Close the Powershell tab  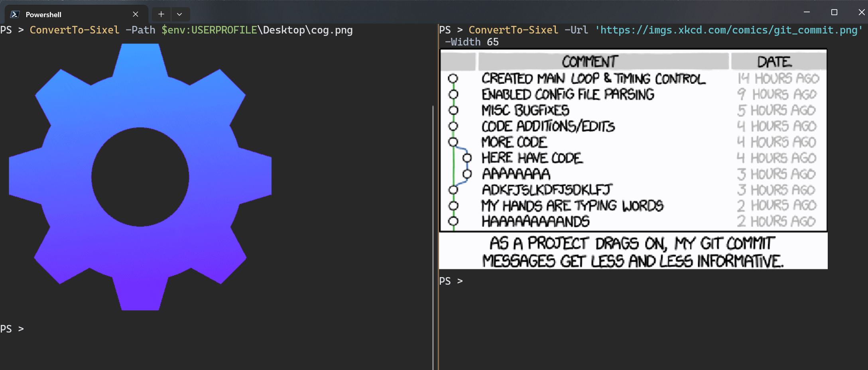pos(136,14)
